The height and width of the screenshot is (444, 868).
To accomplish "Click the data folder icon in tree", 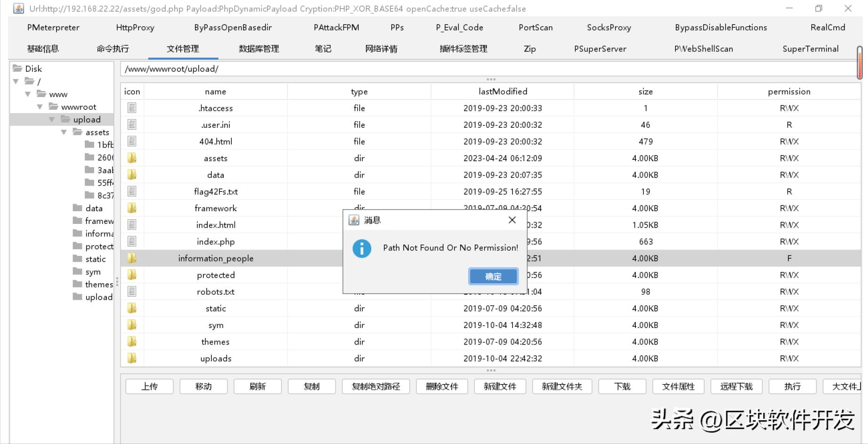I will tap(78, 208).
